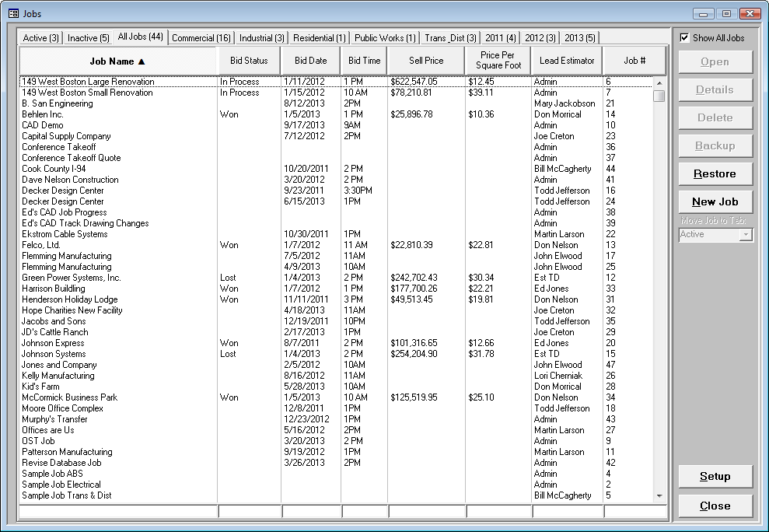Click the New Job button
This screenshot has height=532, width=769.
point(715,201)
